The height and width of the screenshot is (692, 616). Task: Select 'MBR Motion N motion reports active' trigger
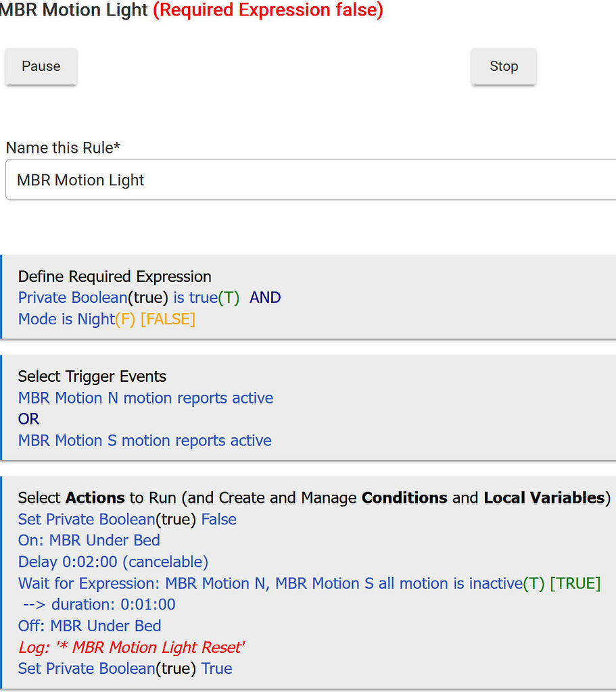[145, 398]
